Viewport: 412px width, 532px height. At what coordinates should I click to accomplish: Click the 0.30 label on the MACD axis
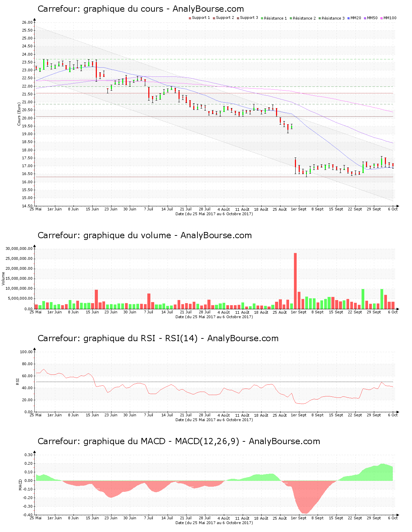(28, 455)
